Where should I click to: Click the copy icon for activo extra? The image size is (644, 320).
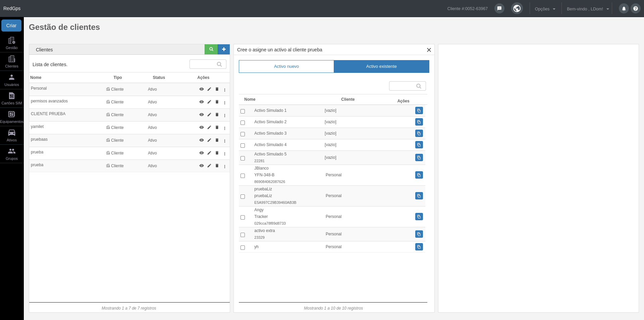(x=419, y=234)
